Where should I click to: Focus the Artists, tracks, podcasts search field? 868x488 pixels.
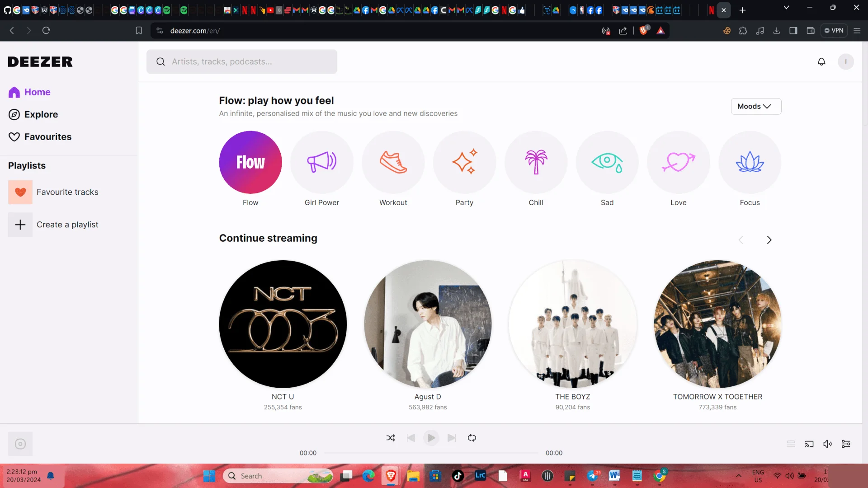(242, 61)
